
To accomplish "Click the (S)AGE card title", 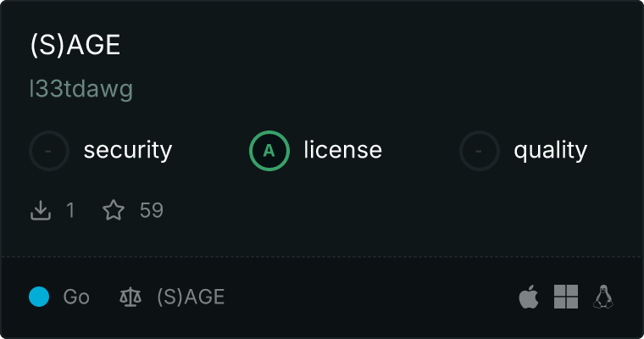I will click(x=75, y=46).
